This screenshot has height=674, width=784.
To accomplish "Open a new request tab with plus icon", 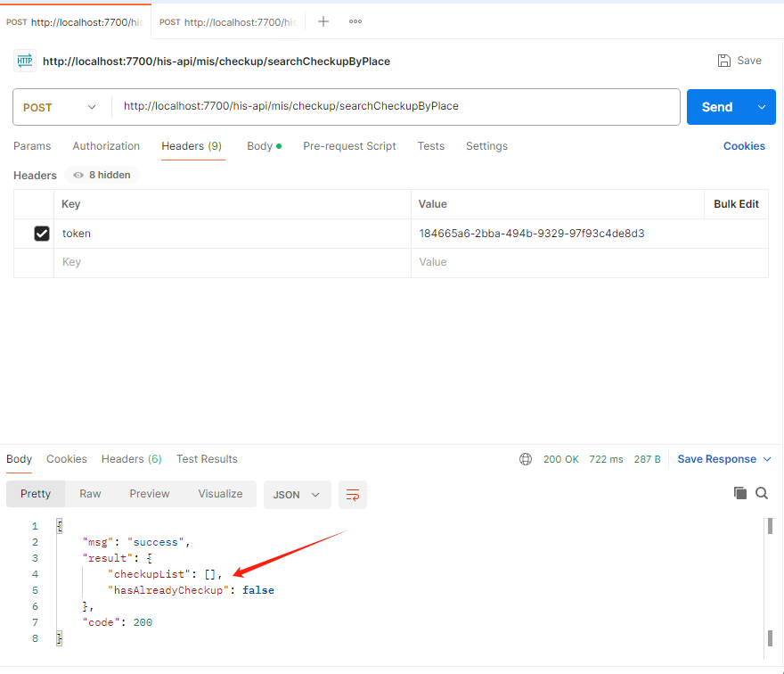I will click(x=323, y=21).
